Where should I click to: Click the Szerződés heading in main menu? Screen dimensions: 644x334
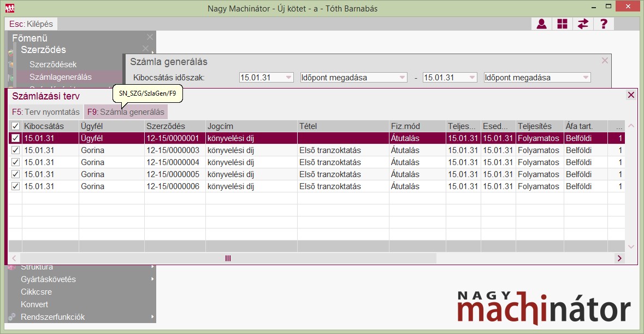click(x=44, y=50)
